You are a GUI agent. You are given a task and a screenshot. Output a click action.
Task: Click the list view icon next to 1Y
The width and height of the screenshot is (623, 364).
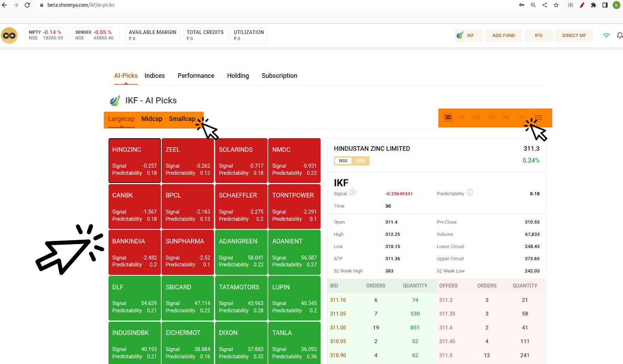pyautogui.click(x=539, y=117)
